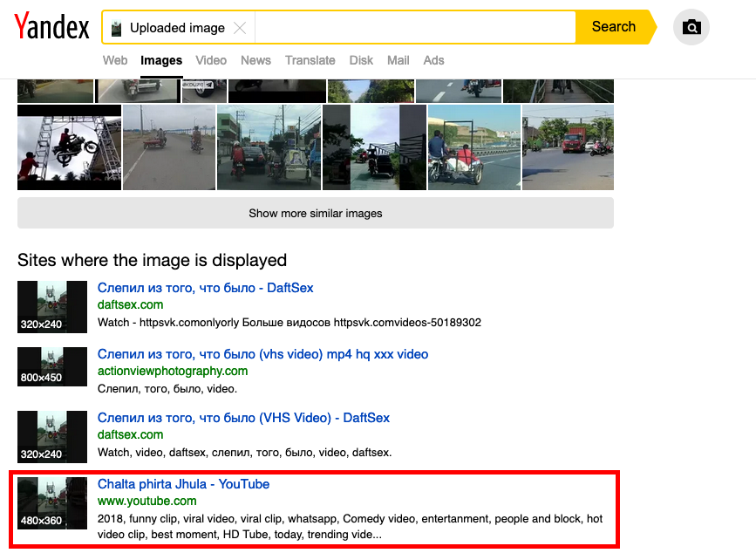Viewport: 756px width, 553px height.
Task: Open dark vertical-strip road thumbnail
Action: coord(375,147)
